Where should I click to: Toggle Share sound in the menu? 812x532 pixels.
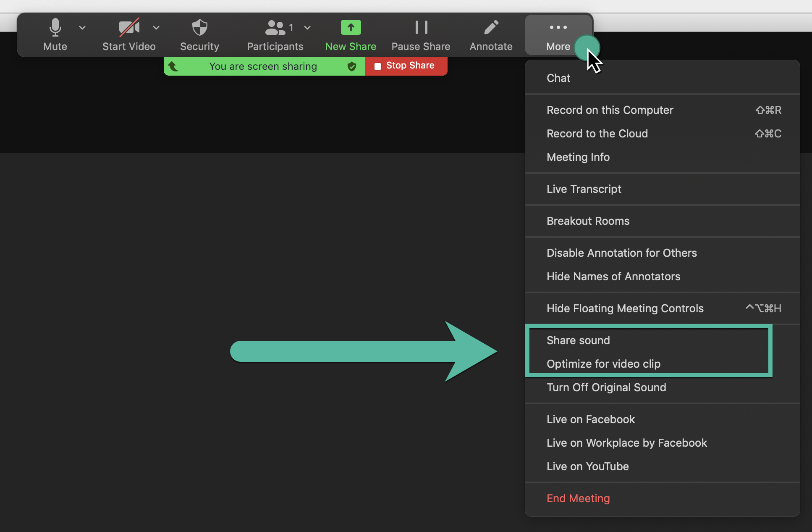578,340
